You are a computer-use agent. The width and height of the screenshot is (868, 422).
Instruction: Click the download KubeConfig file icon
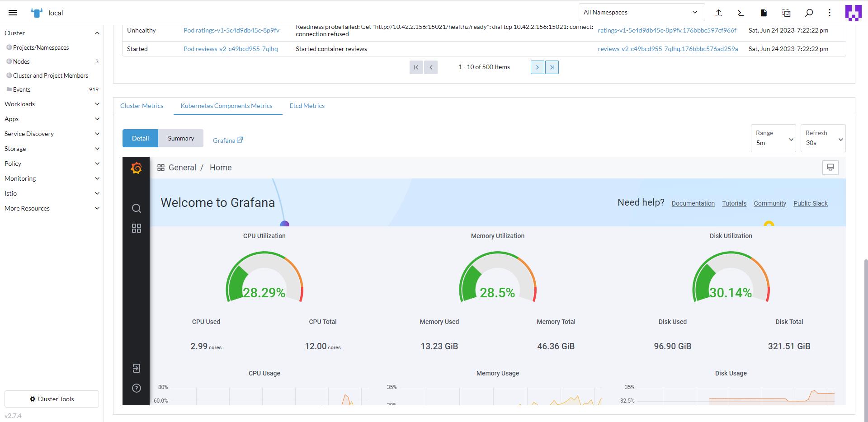[x=764, y=13]
